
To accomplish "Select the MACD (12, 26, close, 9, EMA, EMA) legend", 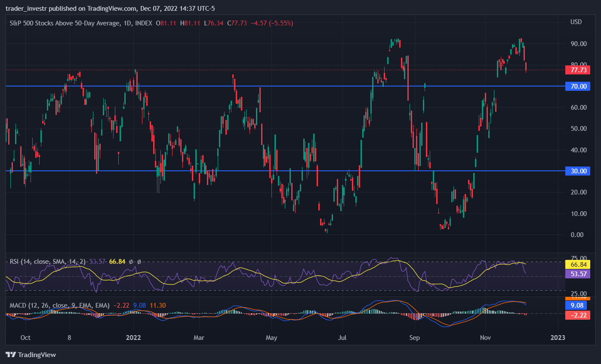I will pos(60,305).
